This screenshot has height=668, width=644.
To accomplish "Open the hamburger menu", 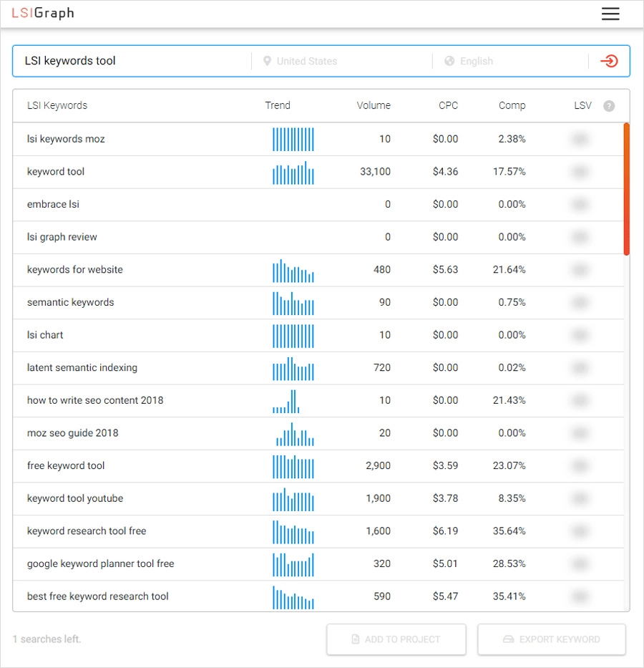I will click(610, 14).
